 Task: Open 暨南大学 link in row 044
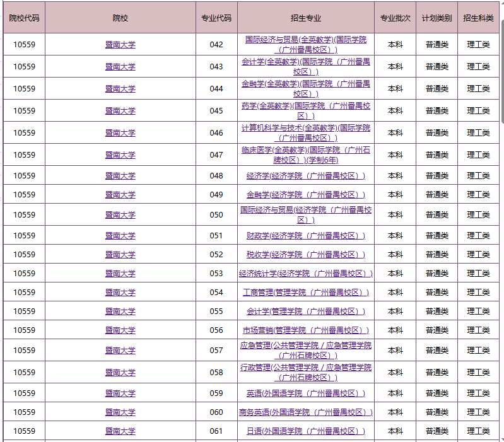coord(120,89)
